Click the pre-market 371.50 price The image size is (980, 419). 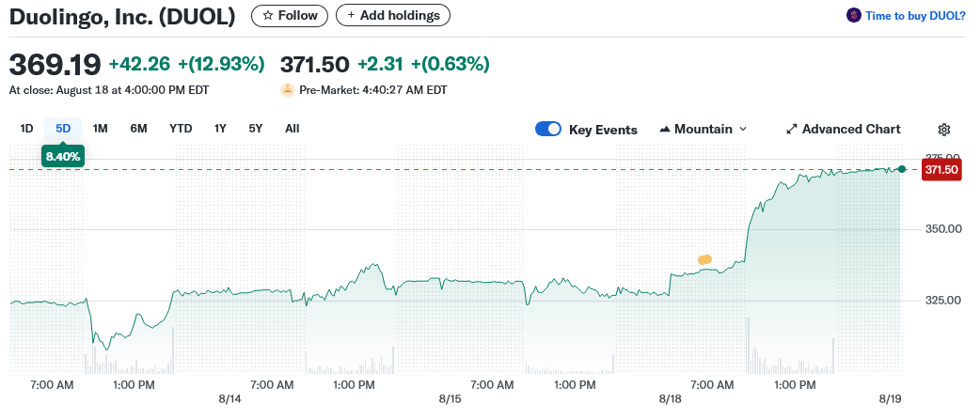tap(314, 64)
